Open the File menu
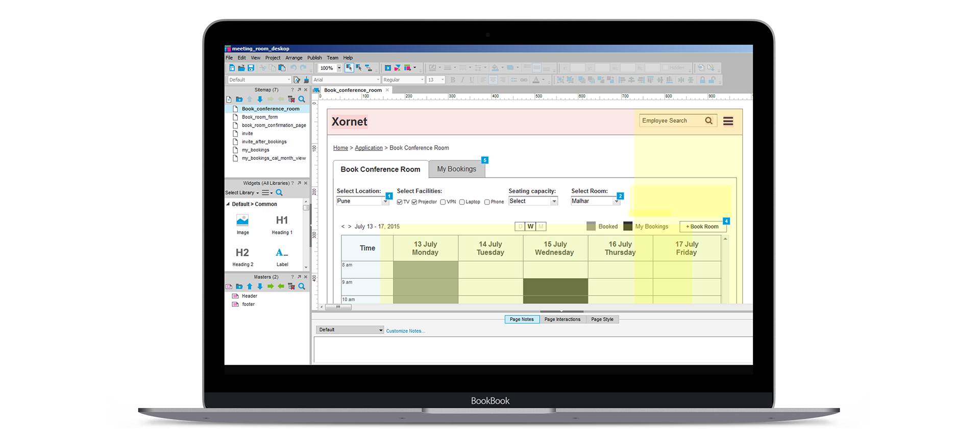This screenshot has height=444, width=980. pyautogui.click(x=229, y=58)
